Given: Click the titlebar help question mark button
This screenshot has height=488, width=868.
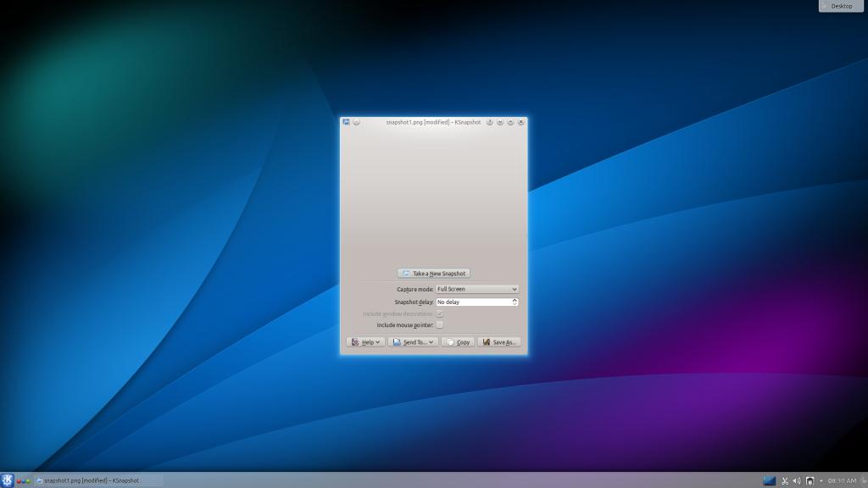Looking at the screenshot, I should click(x=490, y=122).
